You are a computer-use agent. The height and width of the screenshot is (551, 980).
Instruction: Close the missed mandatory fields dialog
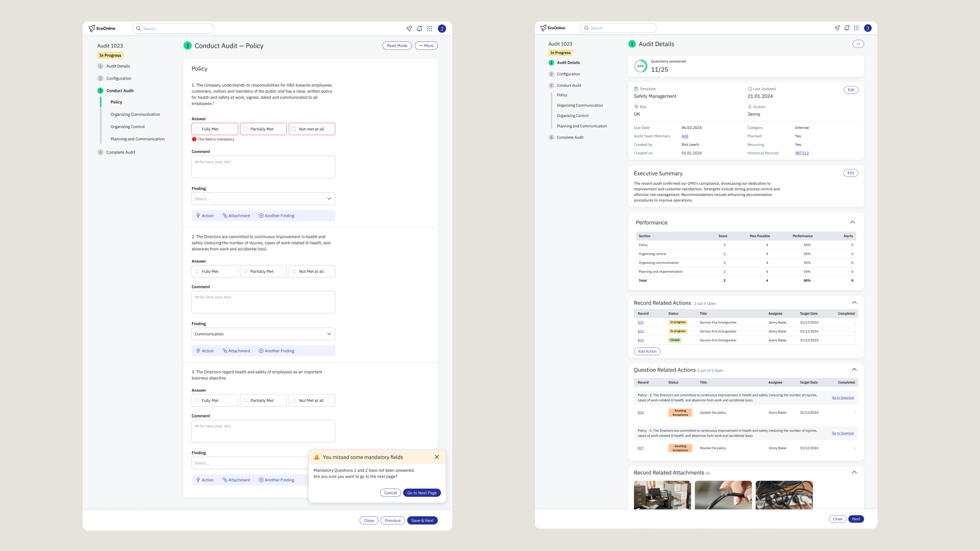click(437, 457)
